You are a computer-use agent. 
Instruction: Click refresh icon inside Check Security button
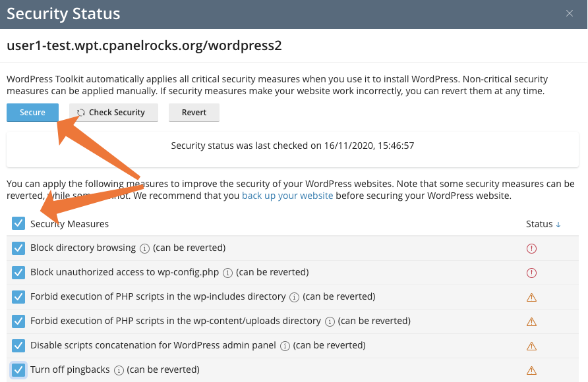click(x=82, y=112)
